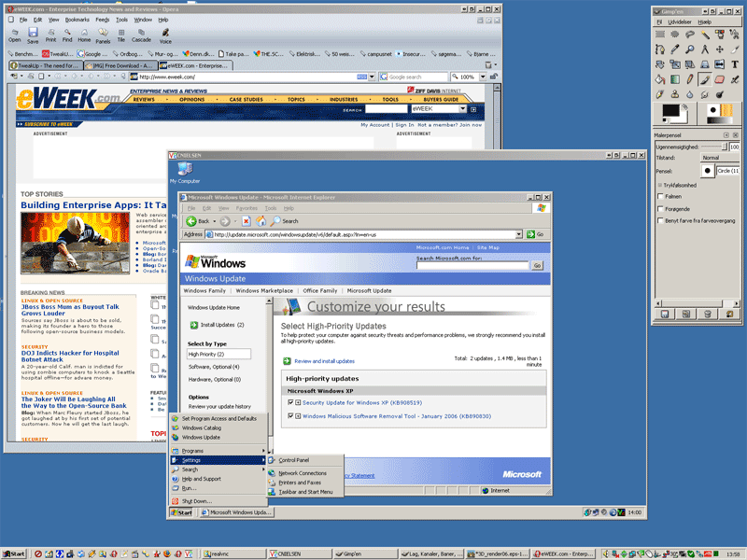Screen dimensions: 747x560
Task: Open Internet Explorer address bar dropdown
Action: pyautogui.click(x=519, y=234)
